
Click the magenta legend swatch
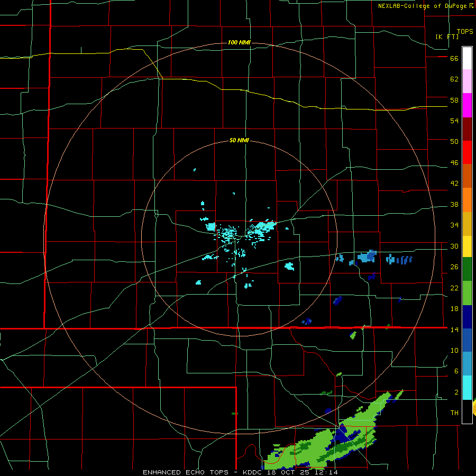click(x=467, y=105)
